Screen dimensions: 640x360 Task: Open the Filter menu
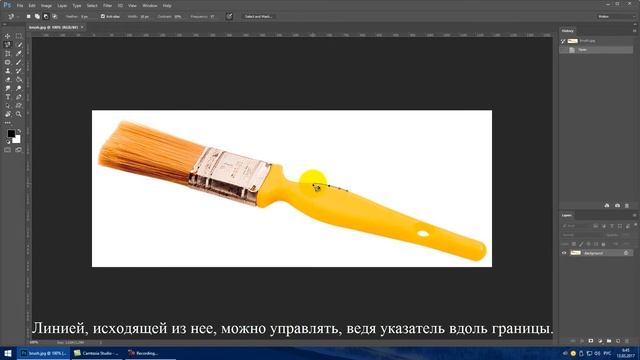point(107,6)
